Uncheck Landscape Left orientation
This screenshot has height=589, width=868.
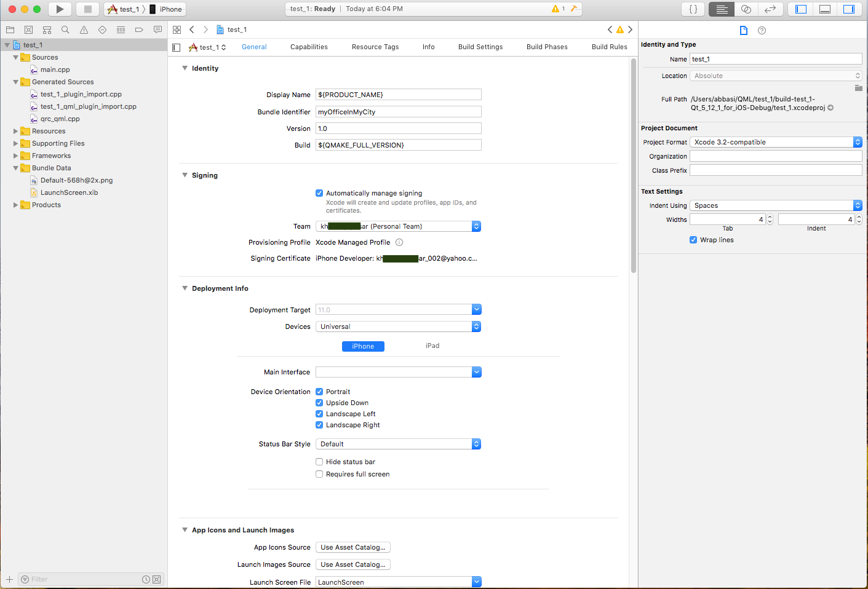tap(319, 414)
